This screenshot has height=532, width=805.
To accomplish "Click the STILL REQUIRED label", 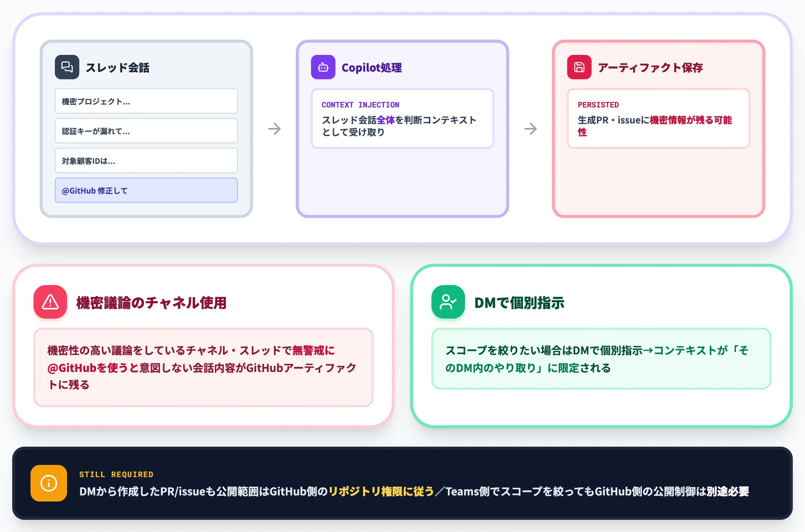I will pyautogui.click(x=116, y=474).
